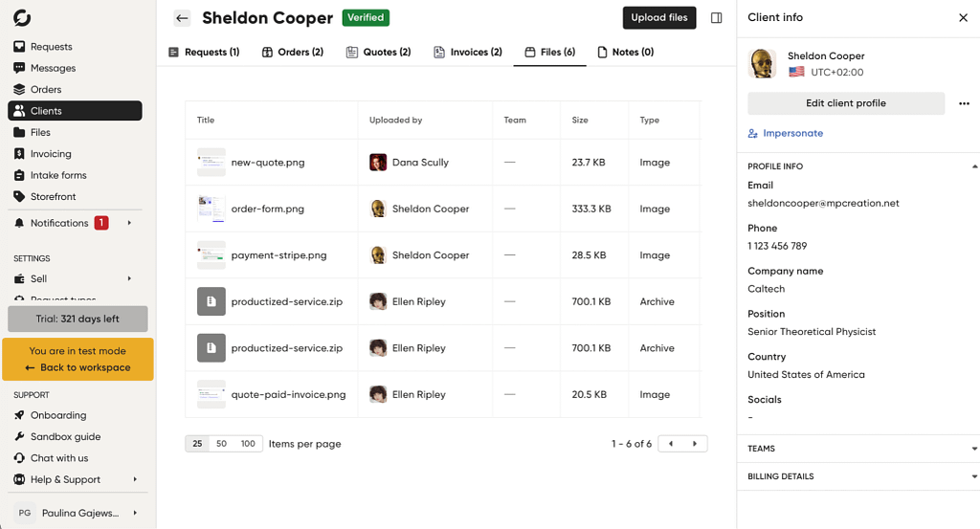
Task: Close the Client info panel
Action: [x=963, y=17]
